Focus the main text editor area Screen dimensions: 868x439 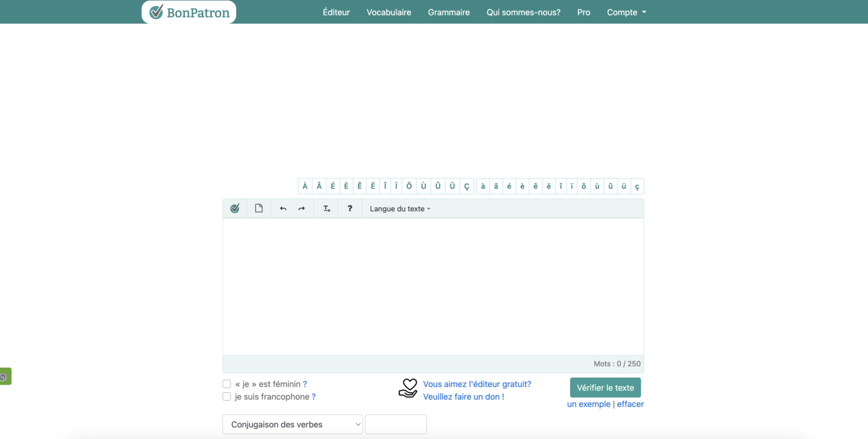point(433,286)
